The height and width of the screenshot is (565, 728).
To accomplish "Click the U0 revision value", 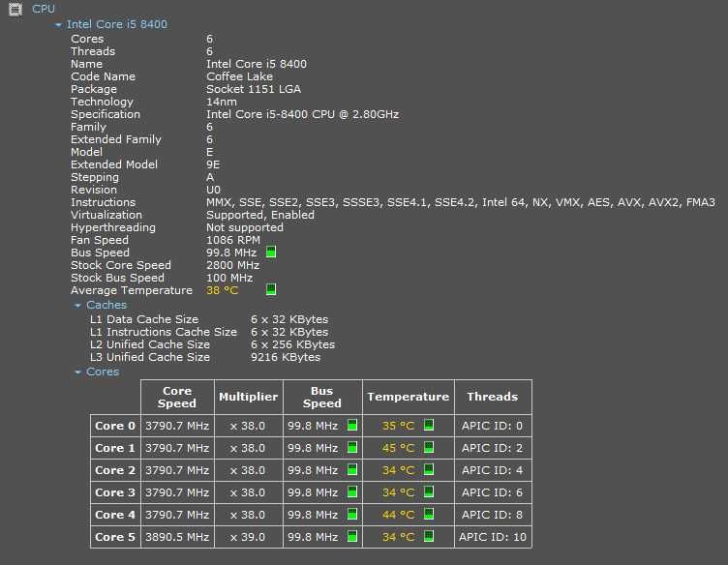I will (x=213, y=190).
